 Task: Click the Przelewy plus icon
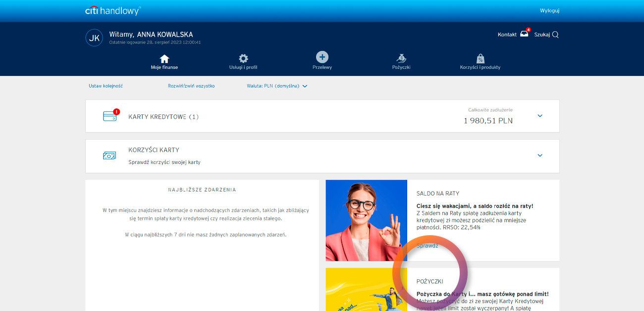point(322,57)
